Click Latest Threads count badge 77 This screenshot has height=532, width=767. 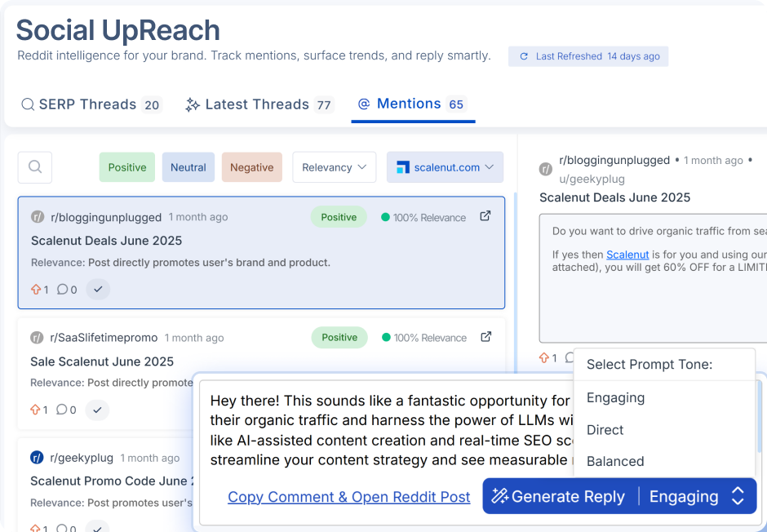tap(324, 105)
